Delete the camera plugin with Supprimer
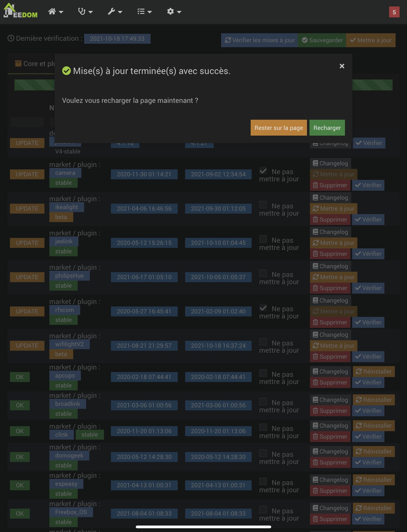The height and width of the screenshot is (532, 407). coord(330,185)
